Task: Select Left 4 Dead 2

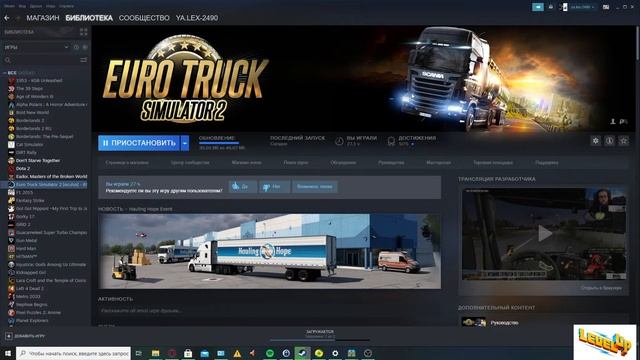Action: tap(29, 289)
